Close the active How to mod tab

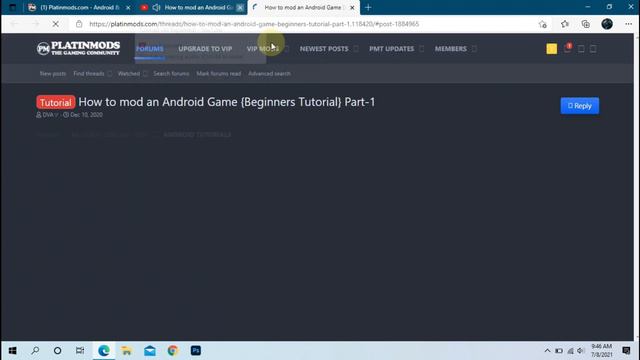pyautogui.click(x=352, y=7)
